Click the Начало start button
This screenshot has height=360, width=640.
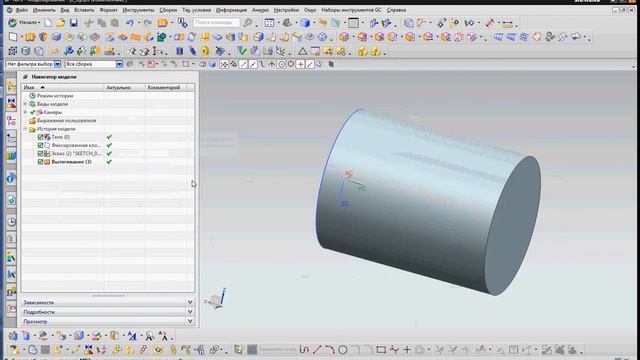click(24, 22)
